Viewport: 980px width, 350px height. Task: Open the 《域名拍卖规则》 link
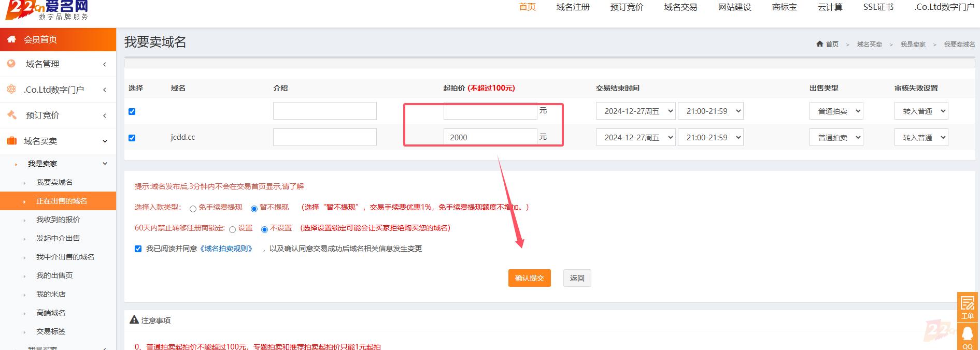(228, 249)
